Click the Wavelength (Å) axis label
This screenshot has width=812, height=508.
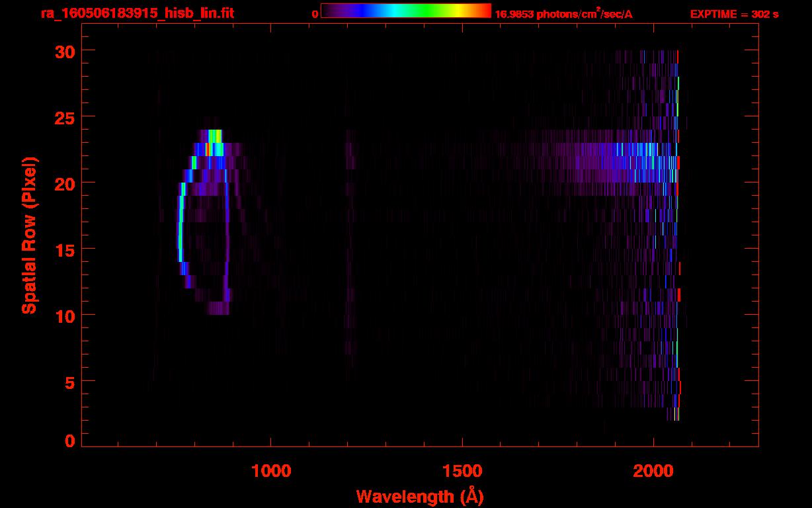[x=420, y=496]
